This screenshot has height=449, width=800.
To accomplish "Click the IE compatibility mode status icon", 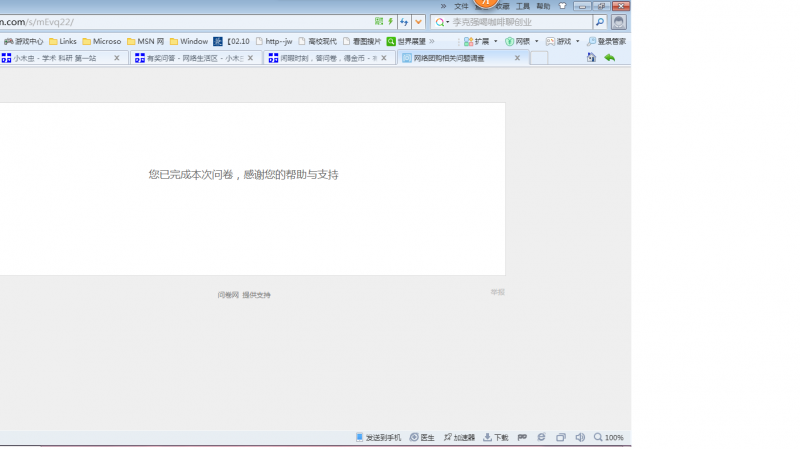I will [541, 437].
